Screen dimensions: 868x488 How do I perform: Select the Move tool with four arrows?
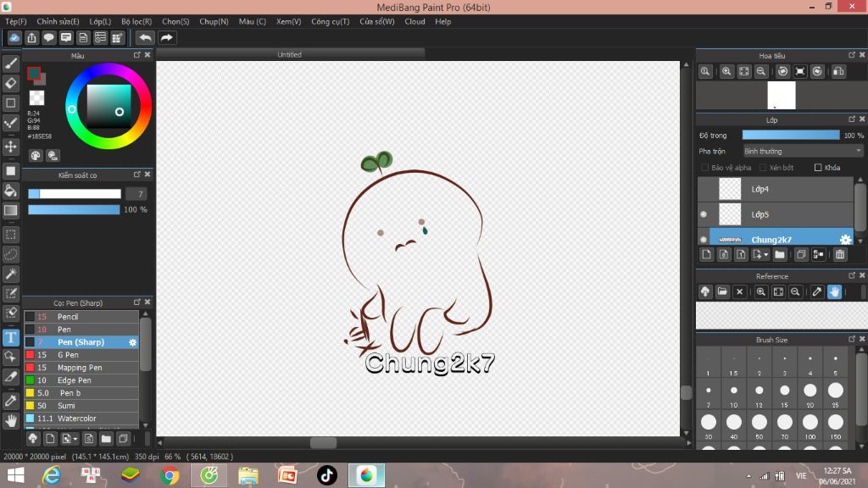point(10,147)
